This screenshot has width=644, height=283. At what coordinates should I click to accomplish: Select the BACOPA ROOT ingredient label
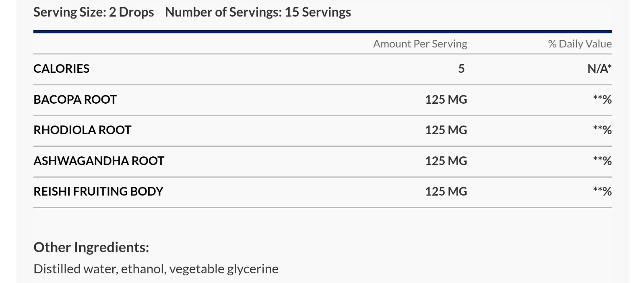(x=75, y=99)
